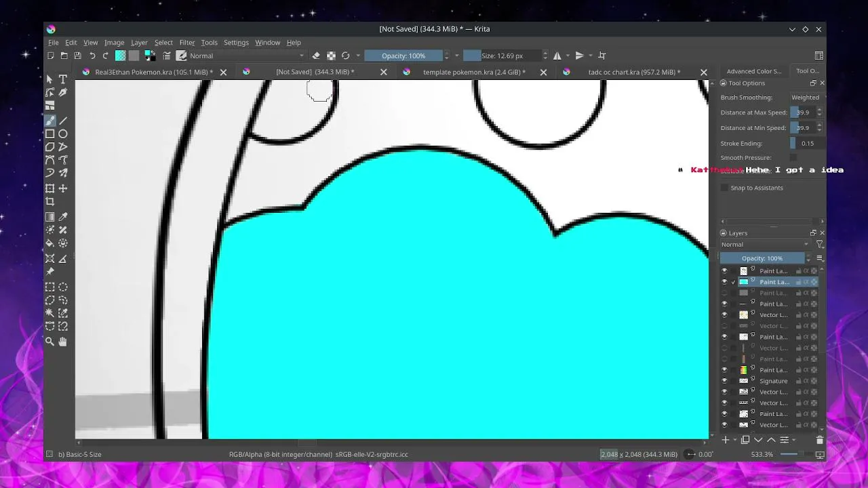Click the Redo arrow in the toolbar

click(x=105, y=56)
